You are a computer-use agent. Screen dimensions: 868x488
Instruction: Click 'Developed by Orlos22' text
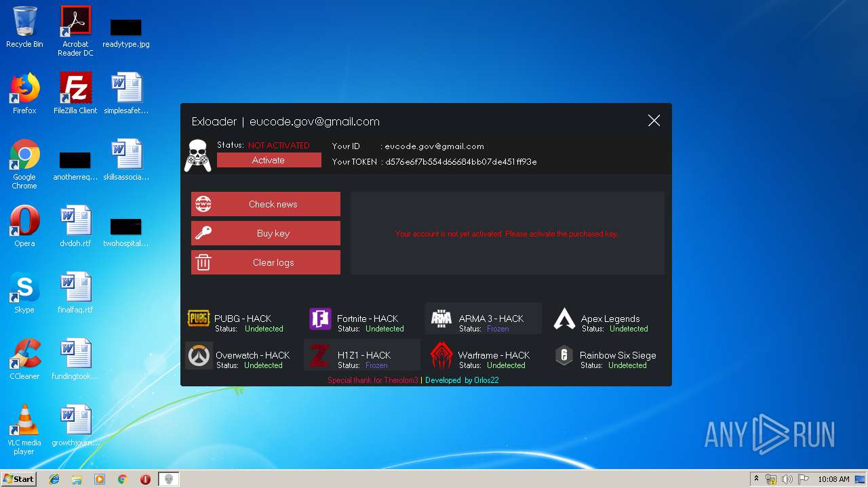point(462,380)
